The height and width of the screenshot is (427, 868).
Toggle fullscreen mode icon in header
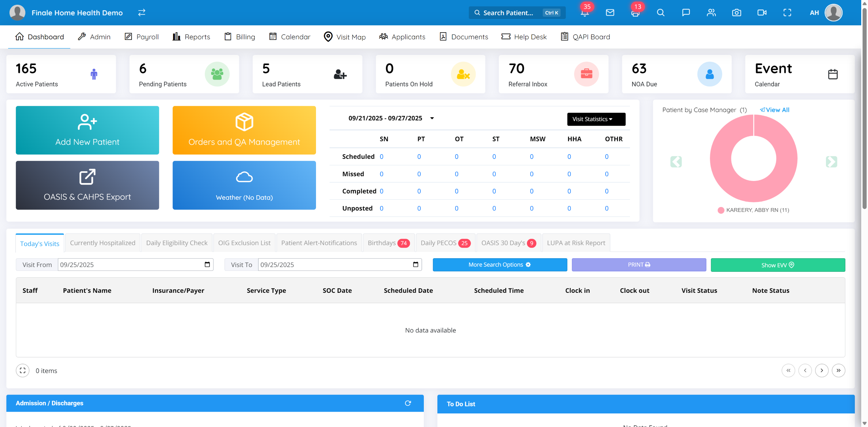point(787,13)
